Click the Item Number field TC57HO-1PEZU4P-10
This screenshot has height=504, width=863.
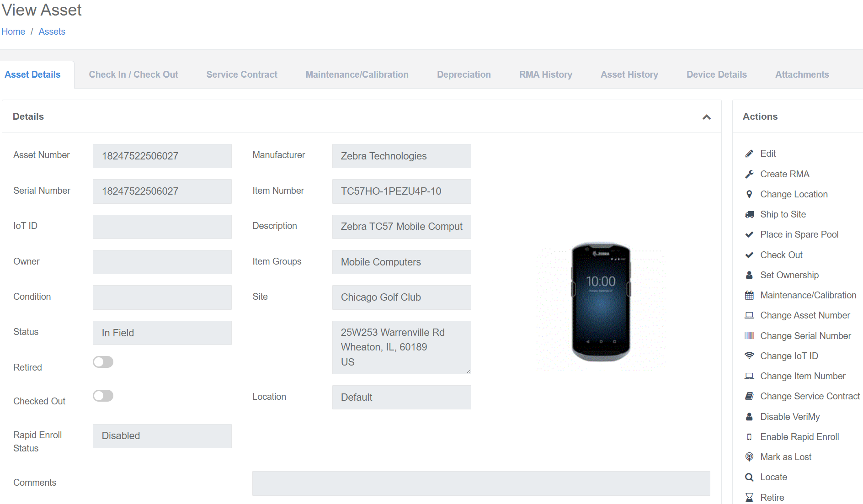pyautogui.click(x=402, y=191)
